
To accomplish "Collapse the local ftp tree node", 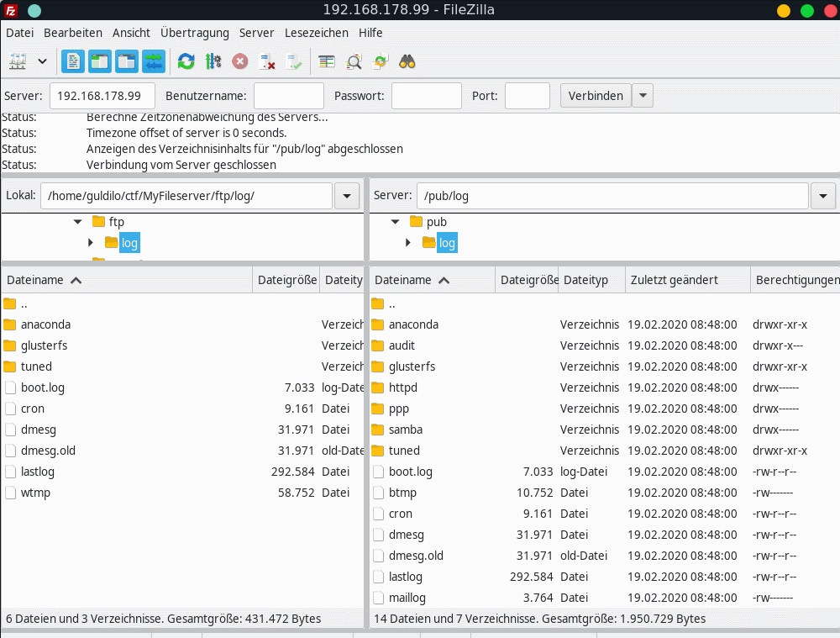I will pyautogui.click(x=77, y=221).
